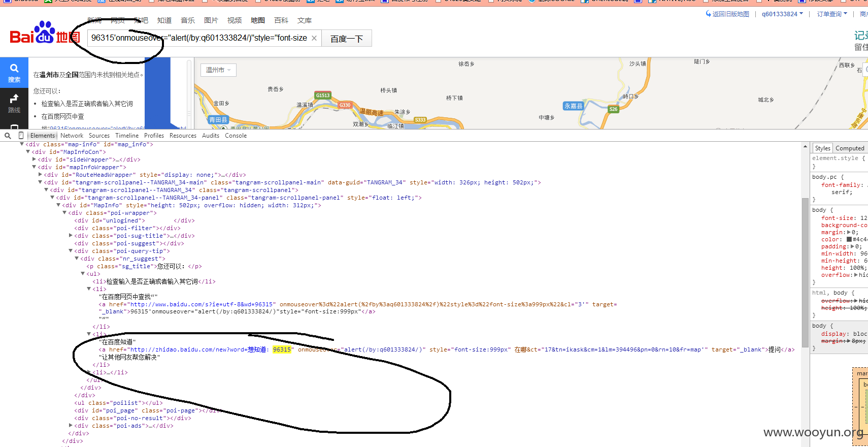Open the 知道 navigation link
The height and width of the screenshot is (447, 868).
coord(164,20)
